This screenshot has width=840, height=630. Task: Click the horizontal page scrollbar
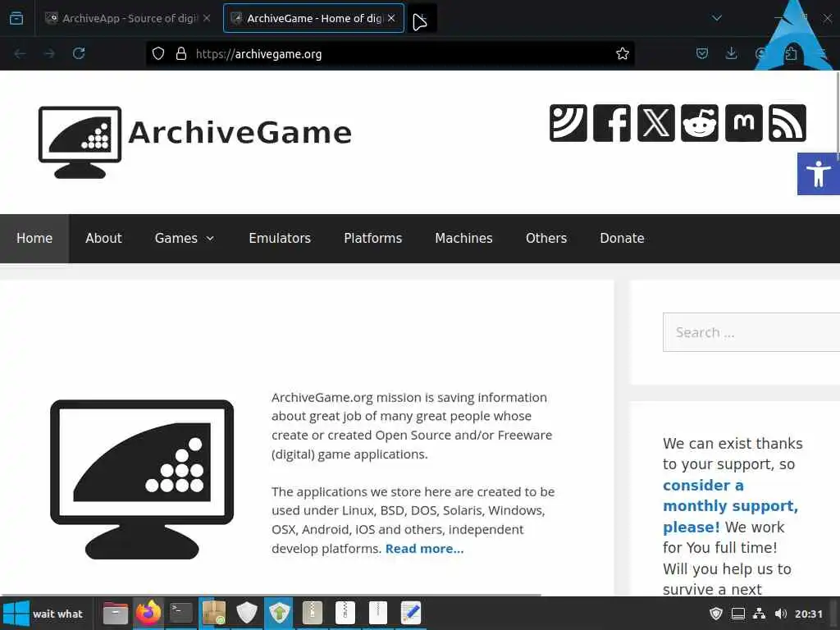point(271,595)
